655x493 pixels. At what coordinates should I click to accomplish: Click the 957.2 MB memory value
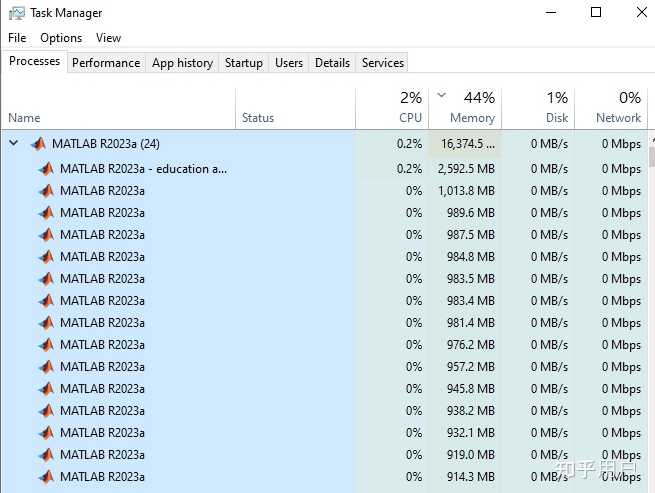(471, 367)
